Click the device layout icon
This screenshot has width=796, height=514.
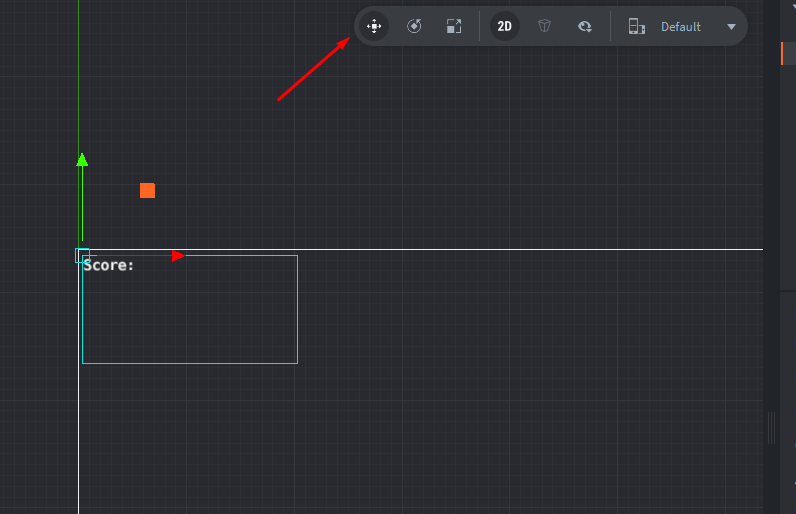(636, 27)
